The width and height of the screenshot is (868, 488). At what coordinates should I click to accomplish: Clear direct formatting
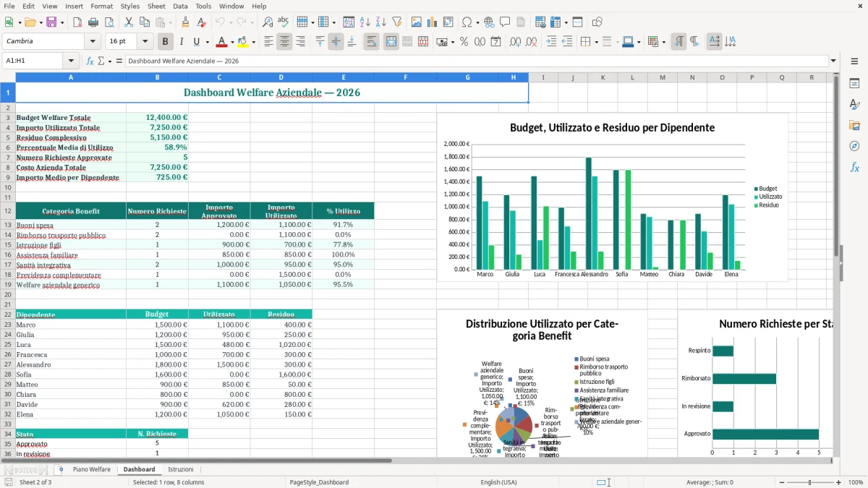[x=200, y=22]
